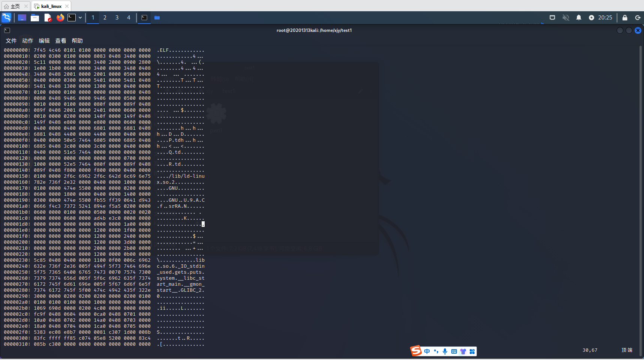Click the show desktop panel icon

click(22, 18)
